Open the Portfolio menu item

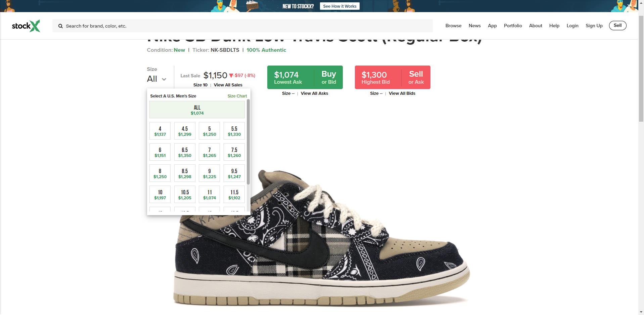point(513,26)
